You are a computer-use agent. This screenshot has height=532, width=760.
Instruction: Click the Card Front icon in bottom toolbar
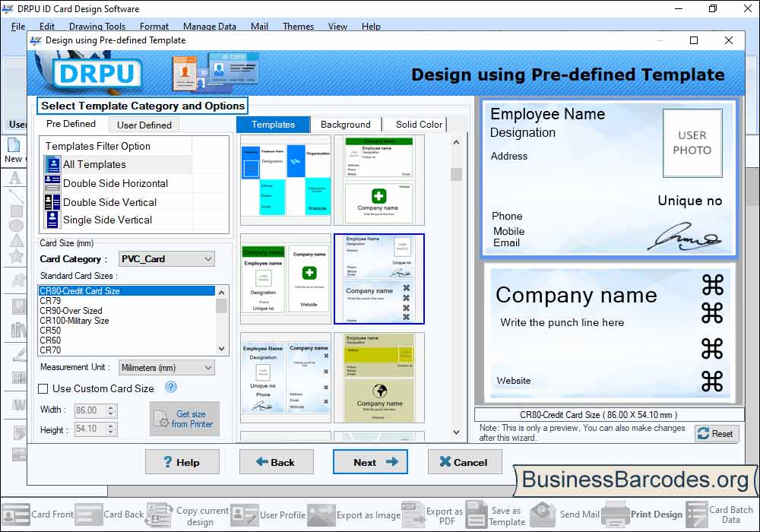16,515
